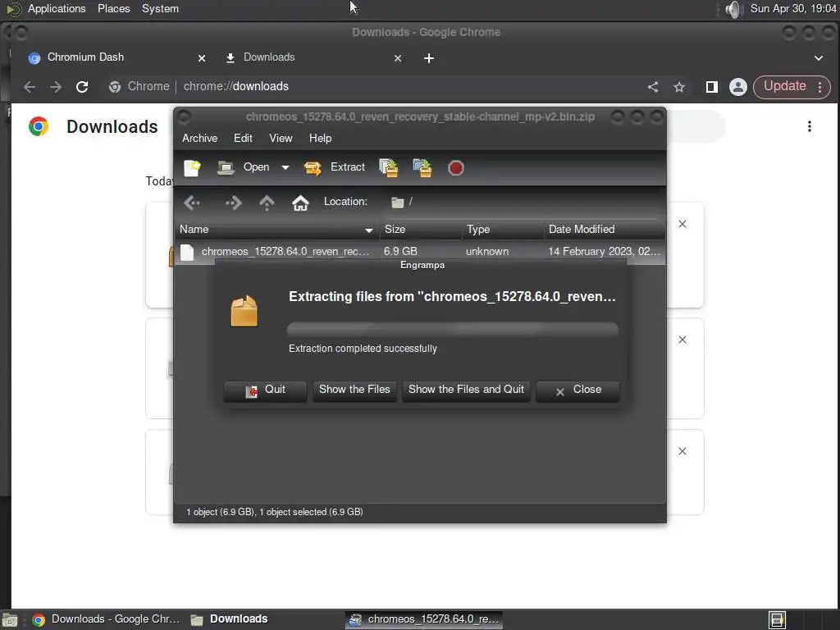Image resolution: width=840 pixels, height=630 pixels.
Task: Select the chromeos_15278.64.0_reven_rec file row
Action: coord(420,251)
